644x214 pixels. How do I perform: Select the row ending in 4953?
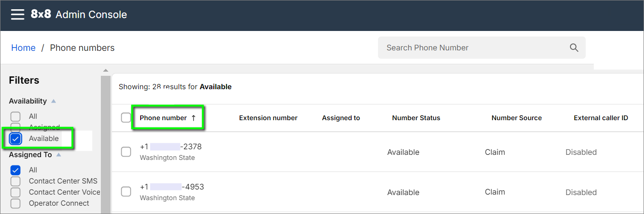tap(126, 191)
